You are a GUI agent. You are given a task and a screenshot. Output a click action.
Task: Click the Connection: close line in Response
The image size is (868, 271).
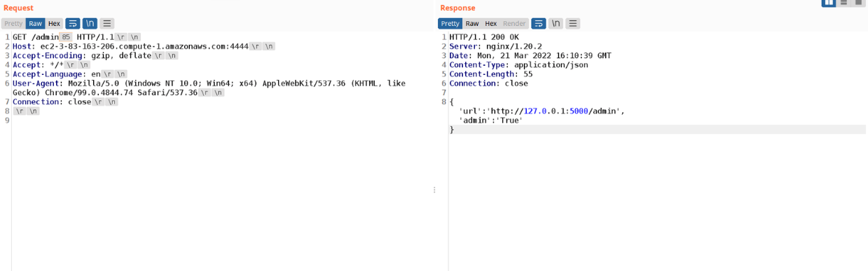click(x=488, y=83)
